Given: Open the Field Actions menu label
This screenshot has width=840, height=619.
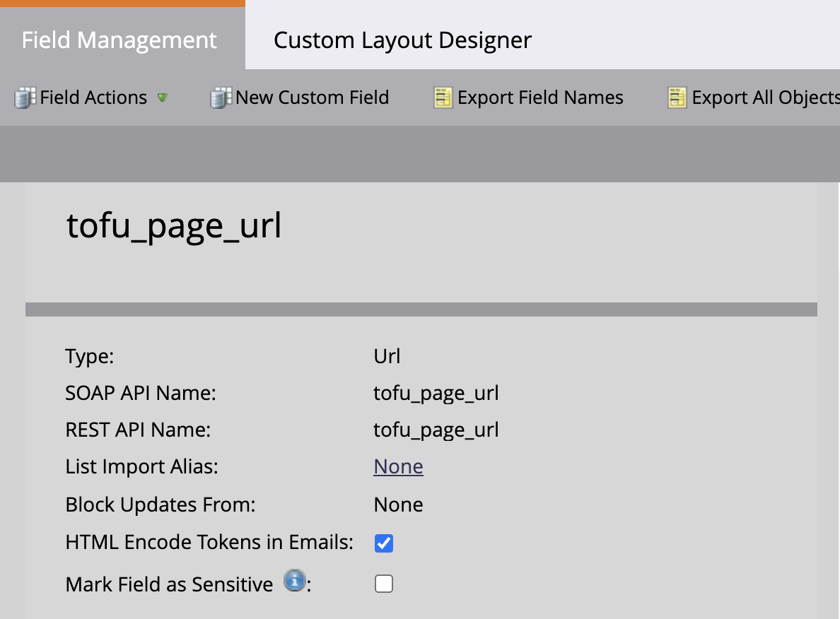Looking at the screenshot, I should pos(93,98).
